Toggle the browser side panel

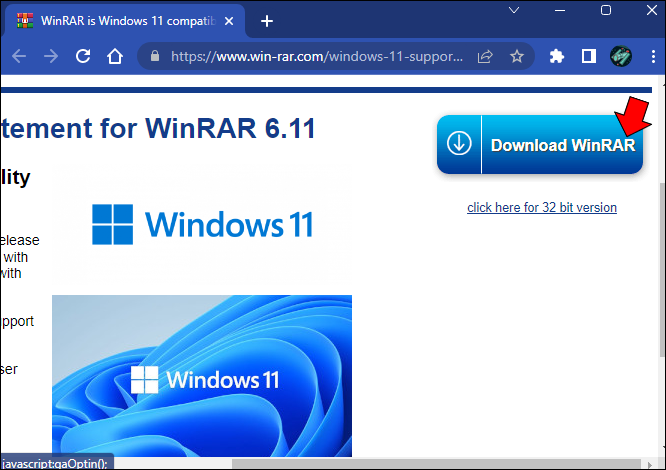(x=589, y=56)
